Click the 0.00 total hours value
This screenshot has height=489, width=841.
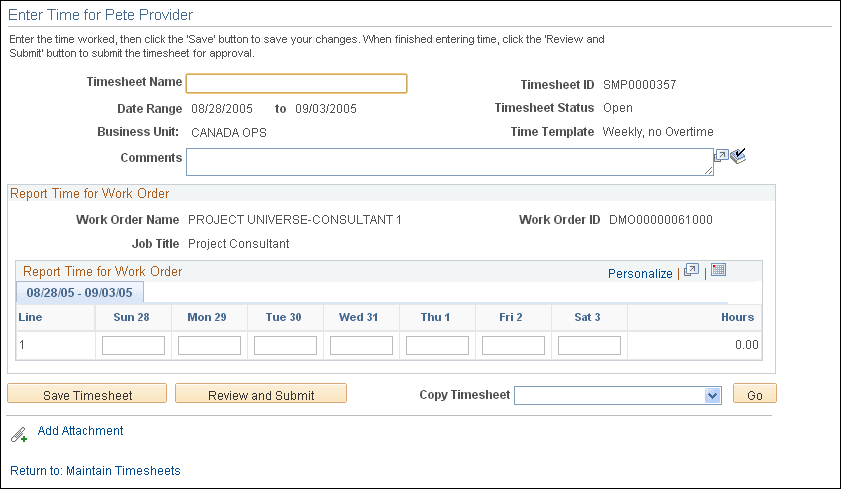coord(747,345)
